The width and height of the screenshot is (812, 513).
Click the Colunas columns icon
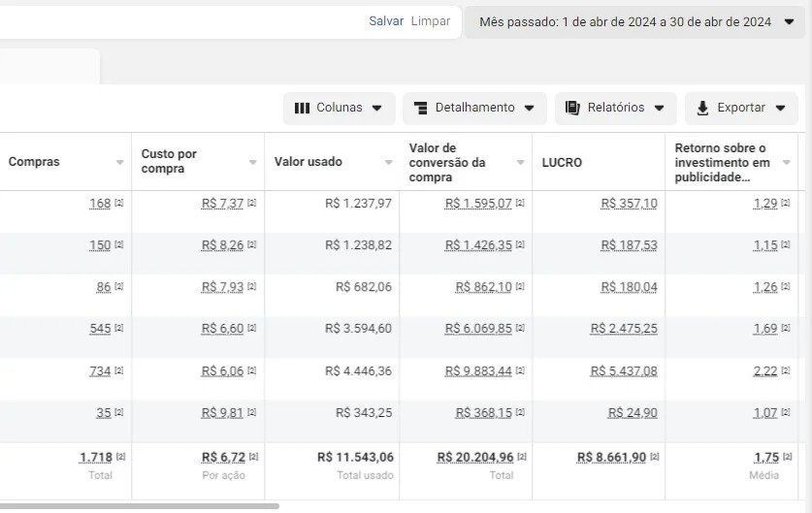[x=302, y=109]
